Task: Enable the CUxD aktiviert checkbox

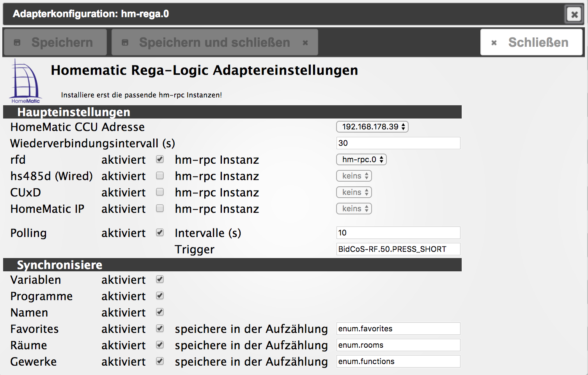Action: click(x=160, y=192)
